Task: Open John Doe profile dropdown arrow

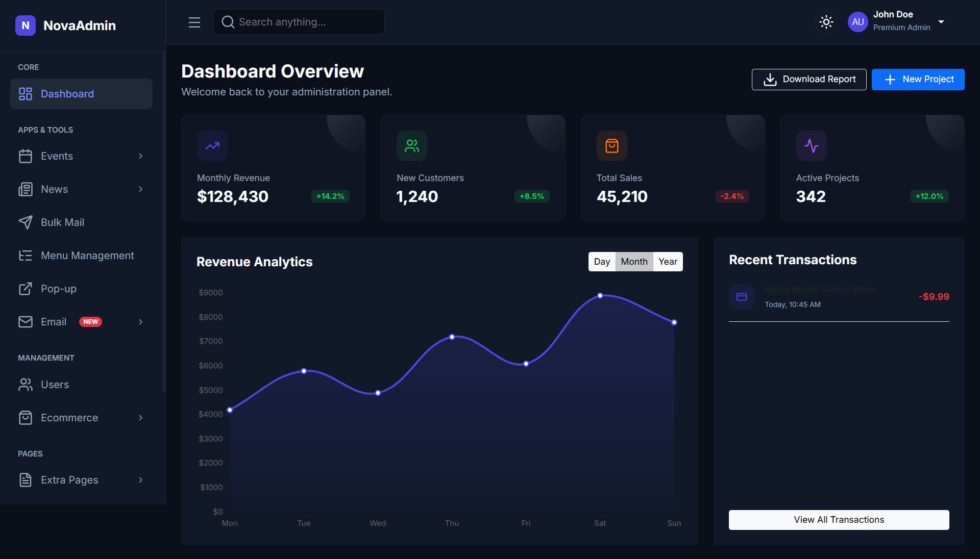Action: [x=941, y=22]
